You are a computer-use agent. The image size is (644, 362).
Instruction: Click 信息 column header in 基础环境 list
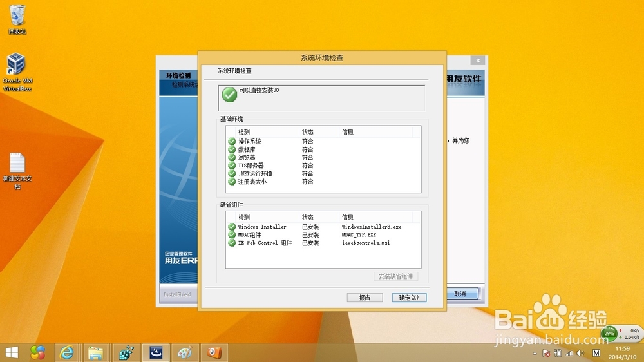click(375, 132)
